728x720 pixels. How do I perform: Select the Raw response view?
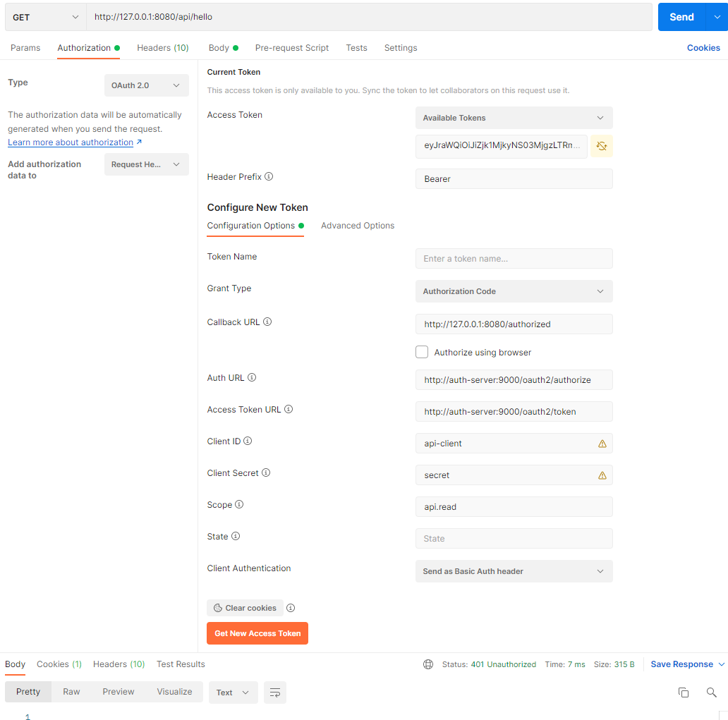pyautogui.click(x=71, y=692)
